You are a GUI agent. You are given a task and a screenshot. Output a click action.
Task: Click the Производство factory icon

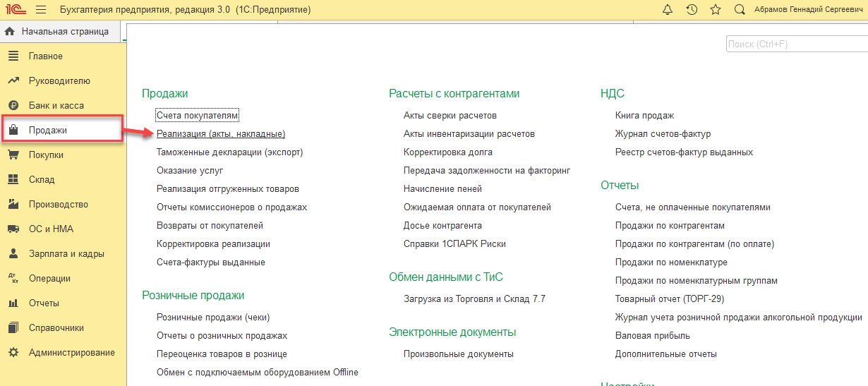click(x=13, y=205)
